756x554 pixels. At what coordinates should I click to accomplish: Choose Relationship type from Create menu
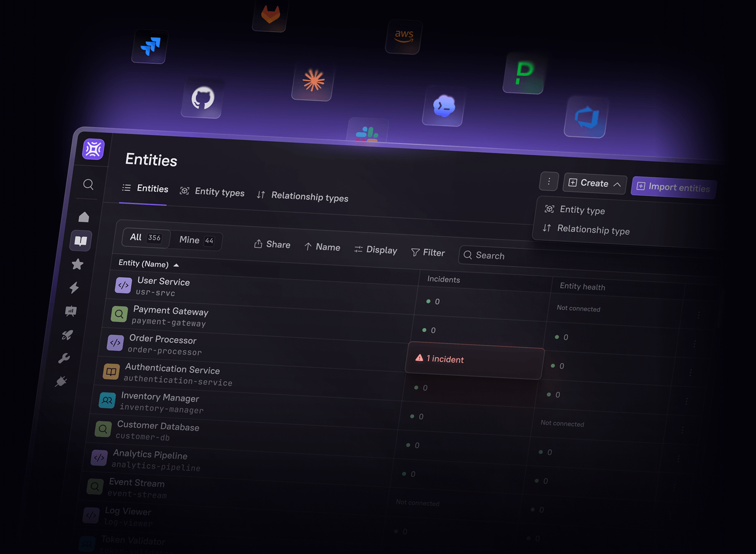point(586,229)
